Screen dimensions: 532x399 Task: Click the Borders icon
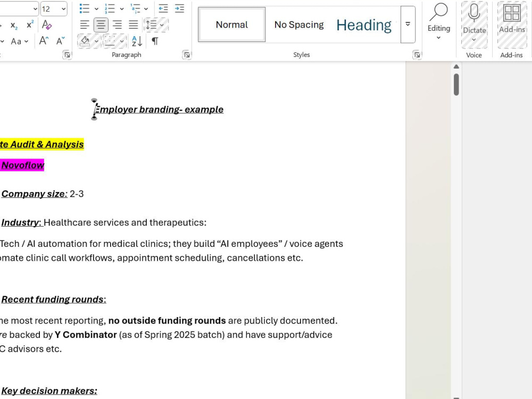[110, 41]
